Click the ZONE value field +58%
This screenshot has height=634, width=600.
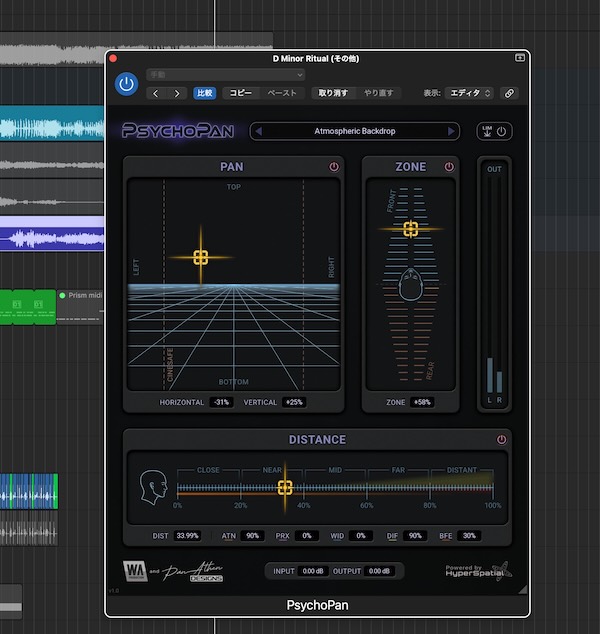point(422,402)
